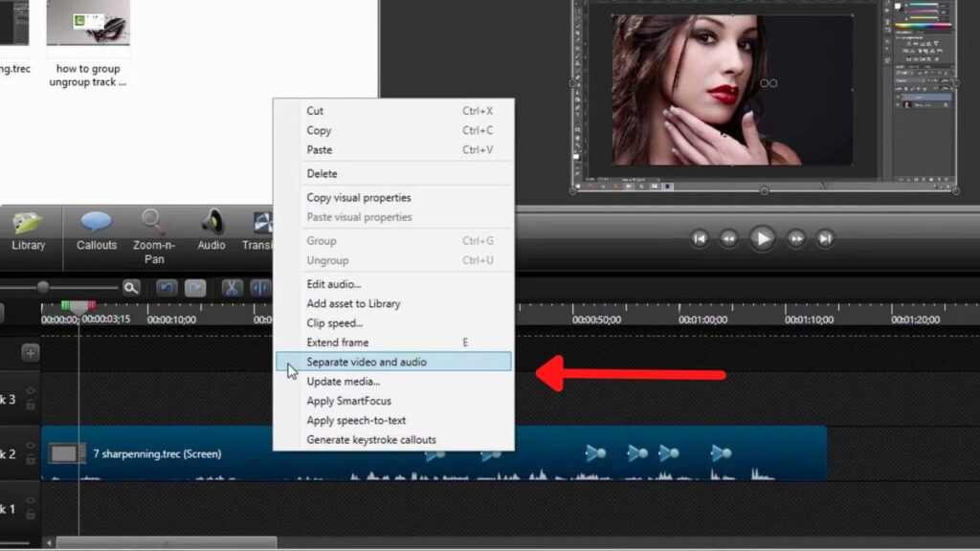The height and width of the screenshot is (551, 980).
Task: Open the Zoom-n-Pan tool
Action: pos(154,234)
